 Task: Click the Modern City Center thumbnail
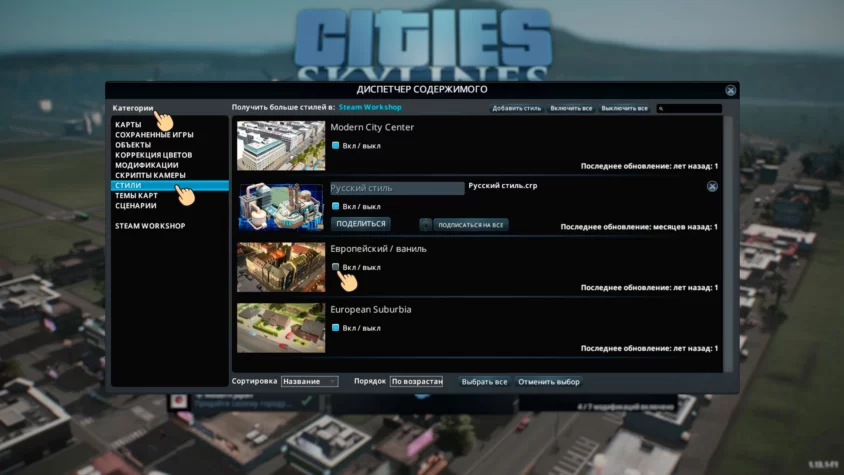[x=281, y=145]
